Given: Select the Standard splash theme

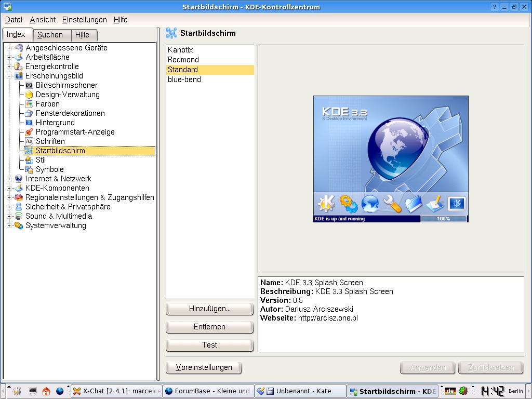Looking at the screenshot, I should (x=210, y=70).
